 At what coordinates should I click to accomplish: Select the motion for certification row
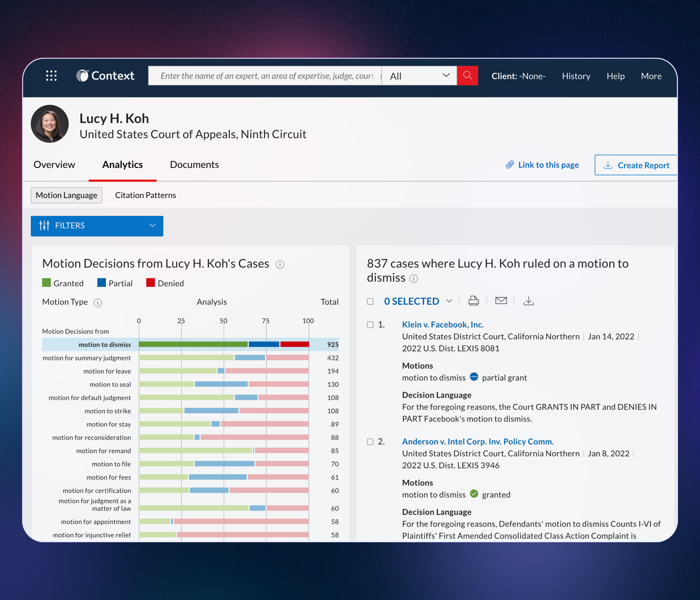pyautogui.click(x=190, y=491)
